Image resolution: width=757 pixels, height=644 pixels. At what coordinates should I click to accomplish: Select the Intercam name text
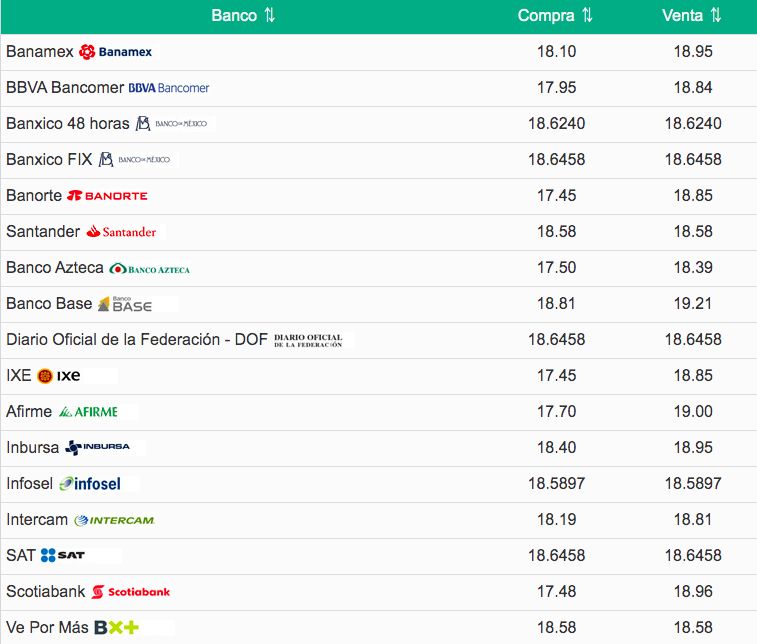click(37, 519)
